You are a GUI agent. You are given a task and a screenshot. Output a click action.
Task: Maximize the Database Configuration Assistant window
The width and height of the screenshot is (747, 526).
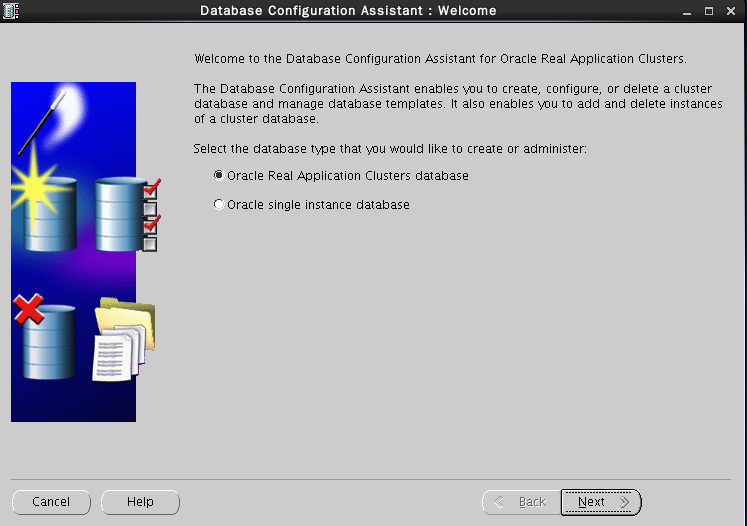709,11
